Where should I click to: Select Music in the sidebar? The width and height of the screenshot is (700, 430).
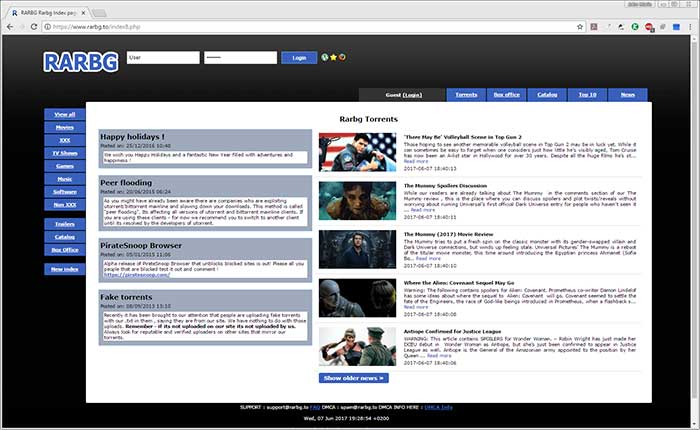(65, 179)
